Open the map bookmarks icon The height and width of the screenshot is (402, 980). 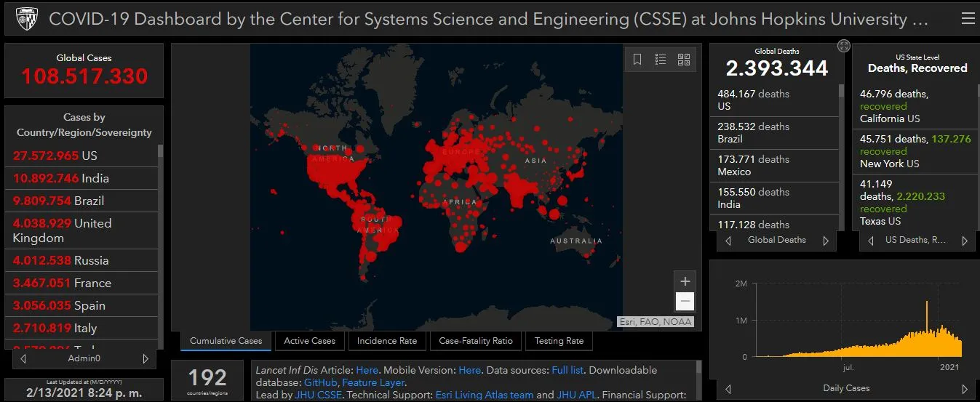(637, 60)
